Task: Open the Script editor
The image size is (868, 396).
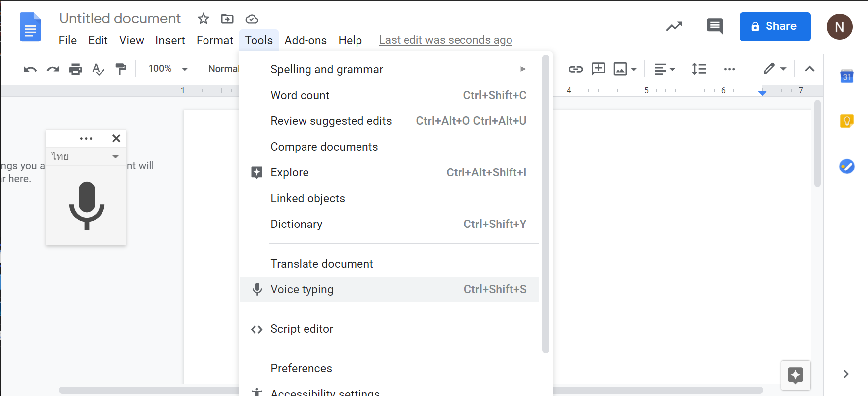Action: pos(389,329)
